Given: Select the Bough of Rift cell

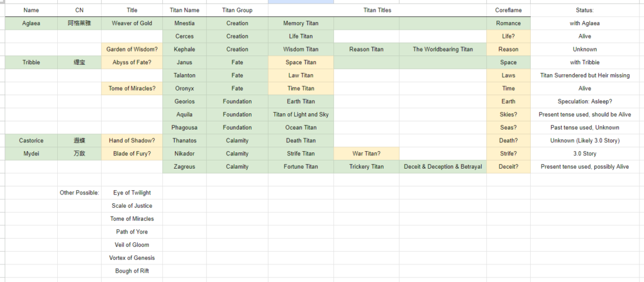Looking at the screenshot, I should pos(132,271).
